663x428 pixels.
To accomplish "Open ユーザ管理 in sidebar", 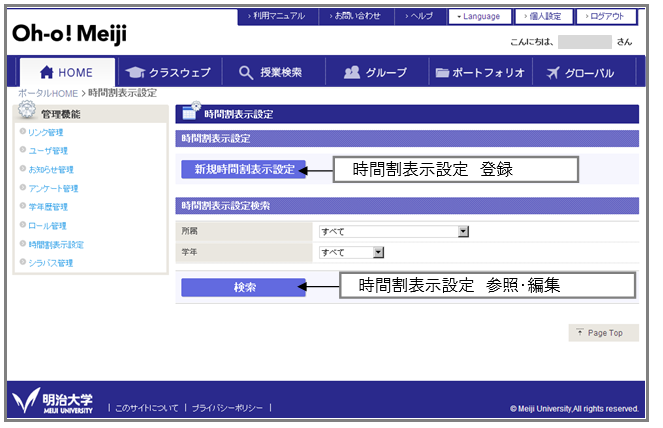I will pos(48,151).
